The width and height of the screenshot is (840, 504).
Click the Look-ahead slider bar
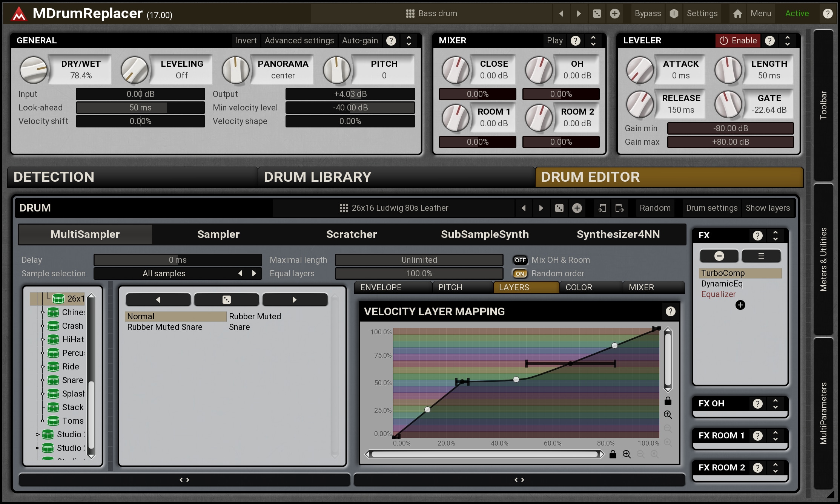pos(140,108)
